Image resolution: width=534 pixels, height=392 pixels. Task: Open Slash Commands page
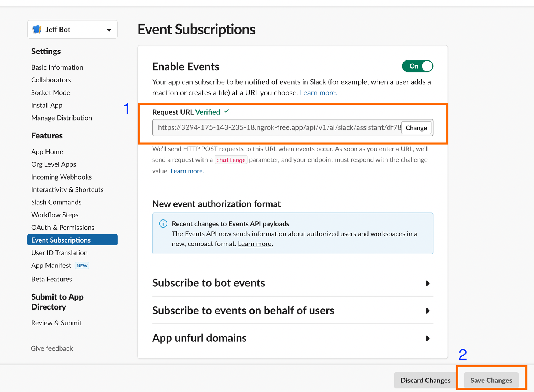coord(56,202)
